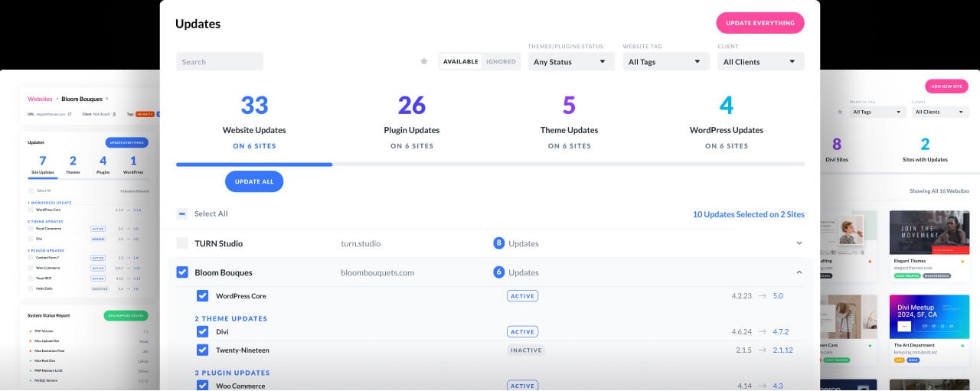Click the star favorites filter icon
Viewport: 980px width, 391px height.
[x=423, y=62]
